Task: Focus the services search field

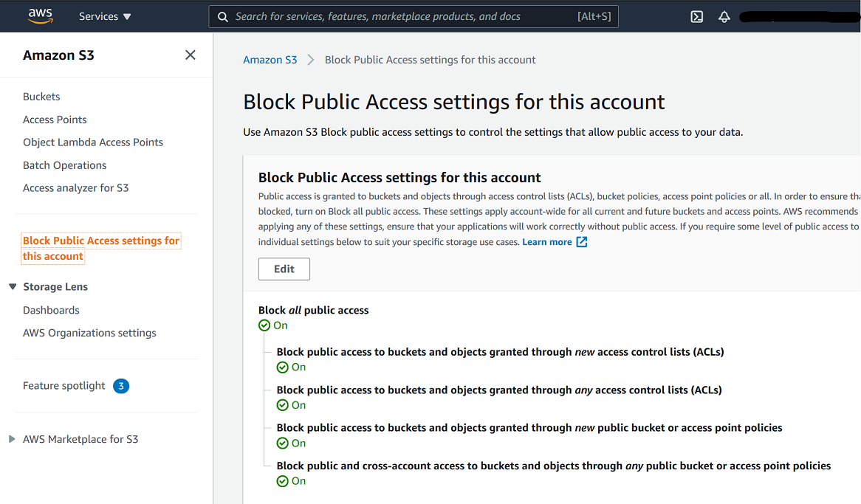Action: pos(413,16)
